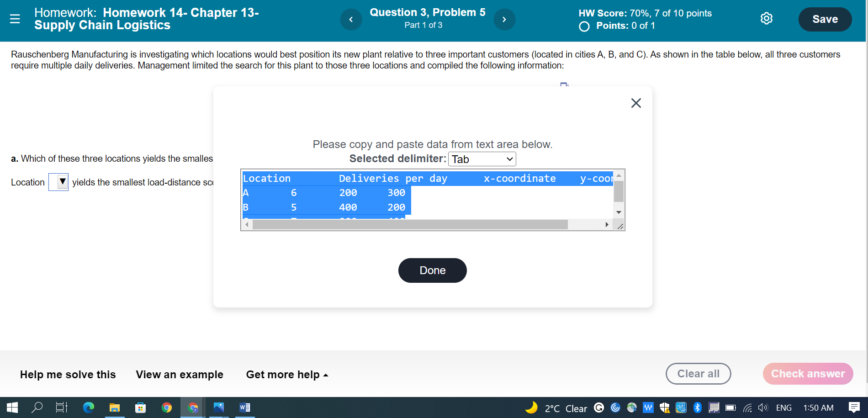Screen dimensions: 868x418
Task: Click the data area's horizontal scrollbar thumb
Action: coord(410,224)
